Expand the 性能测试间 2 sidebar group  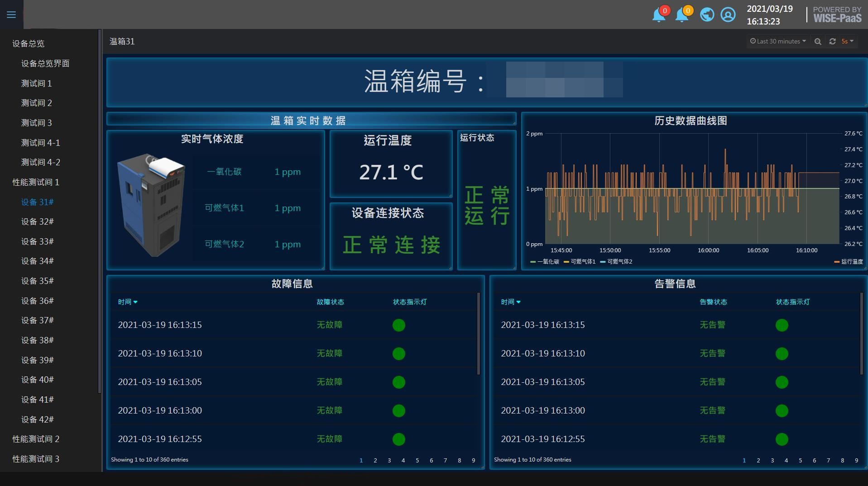tap(36, 439)
